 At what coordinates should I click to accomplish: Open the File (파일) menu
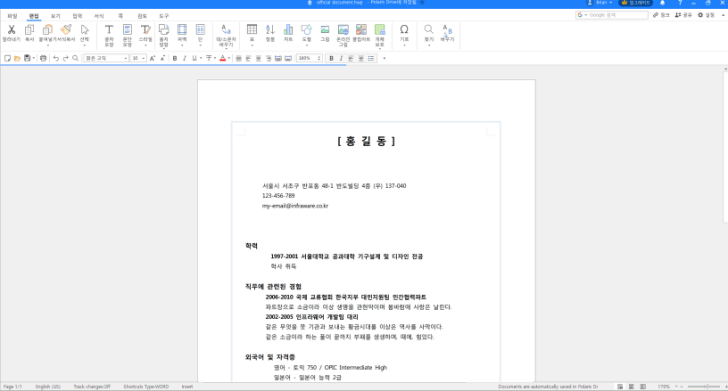[x=12, y=16]
